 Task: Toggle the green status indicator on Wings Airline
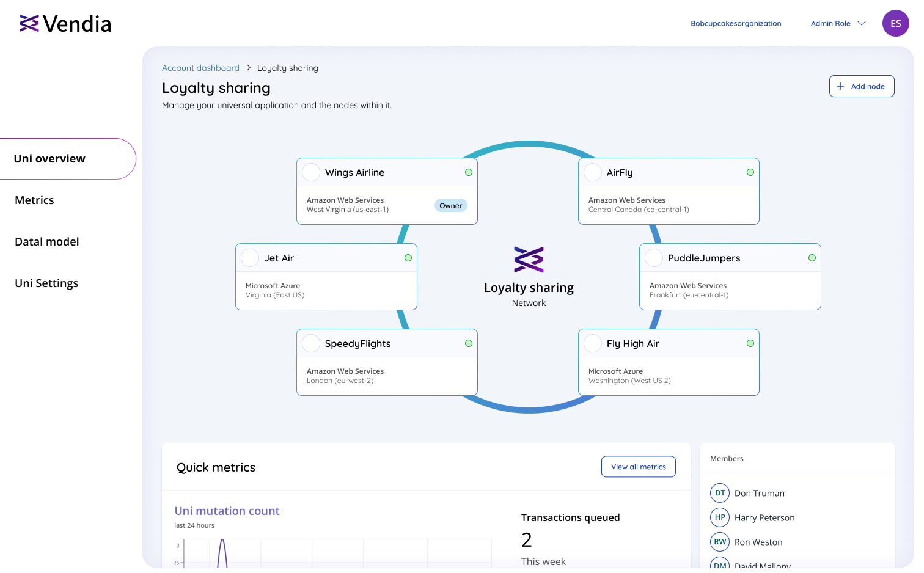pos(469,172)
